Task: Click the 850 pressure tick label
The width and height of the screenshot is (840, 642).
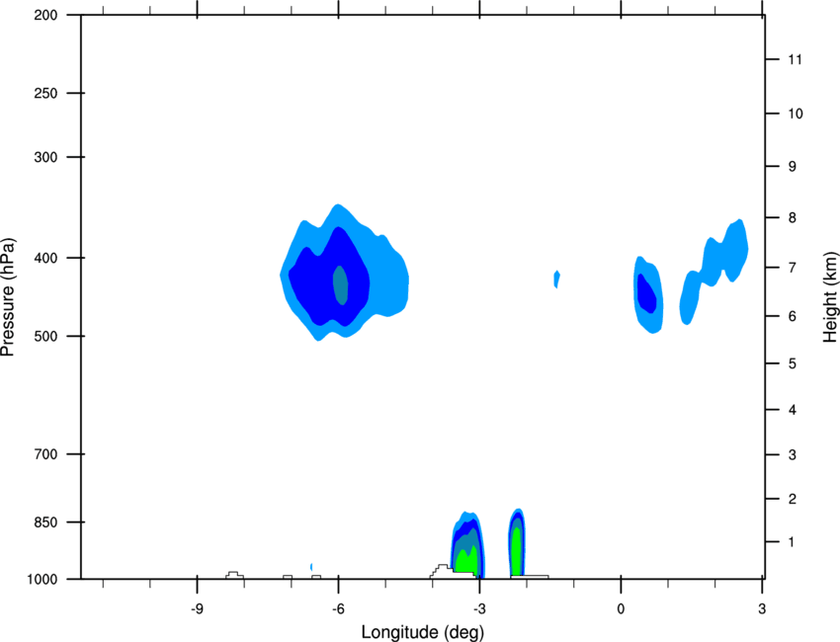Action: point(45,522)
